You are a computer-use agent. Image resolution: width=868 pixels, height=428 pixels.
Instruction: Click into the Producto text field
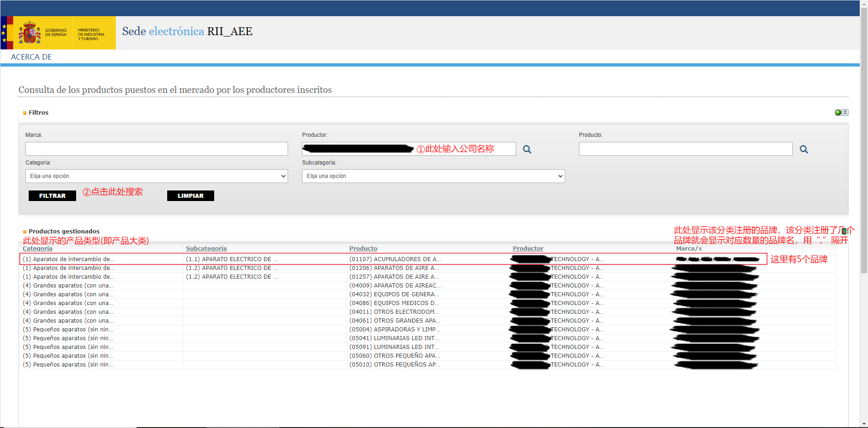click(685, 149)
